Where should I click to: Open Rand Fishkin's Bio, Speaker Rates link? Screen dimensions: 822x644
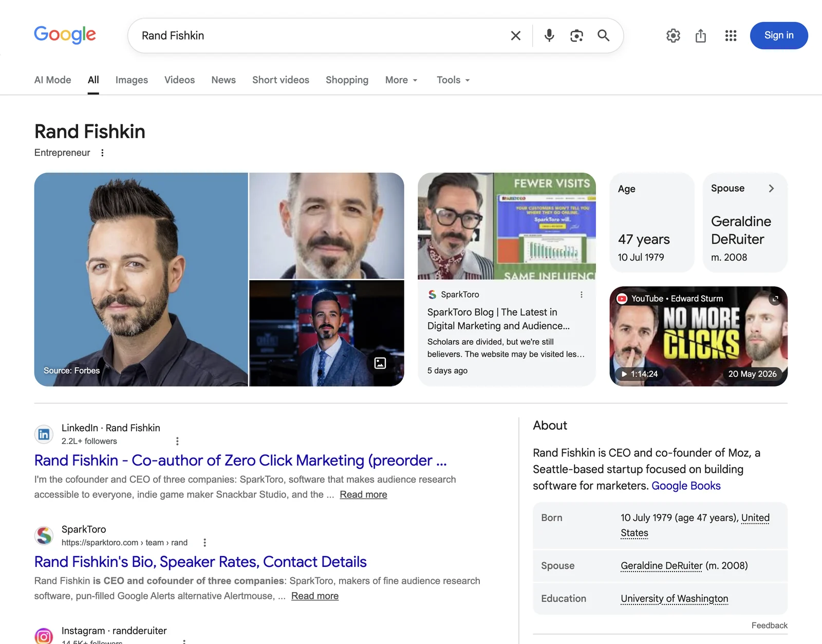[x=200, y=561]
